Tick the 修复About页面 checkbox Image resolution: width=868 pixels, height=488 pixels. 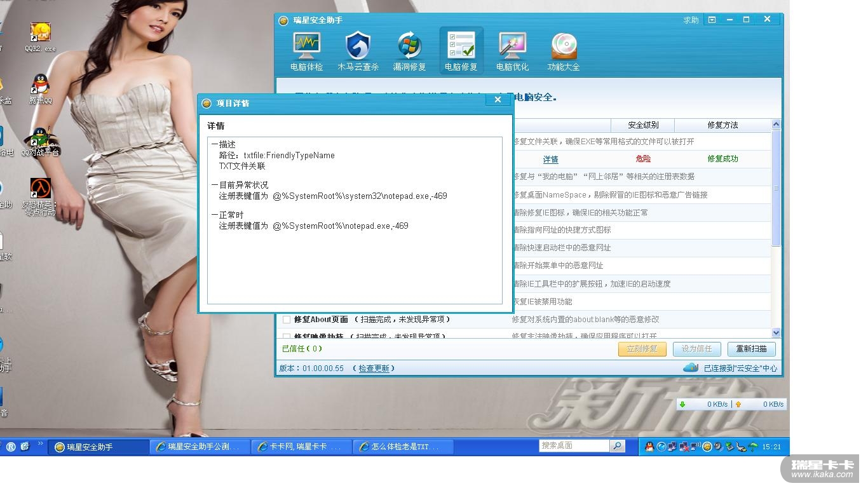pos(287,320)
